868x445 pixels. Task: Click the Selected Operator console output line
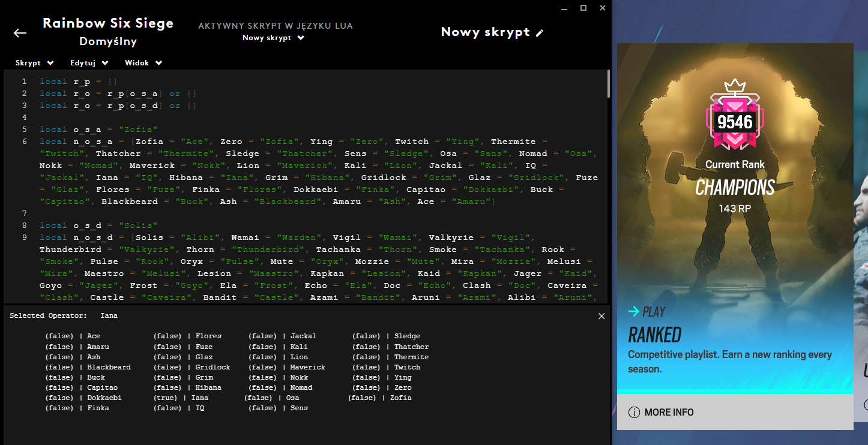(64, 315)
